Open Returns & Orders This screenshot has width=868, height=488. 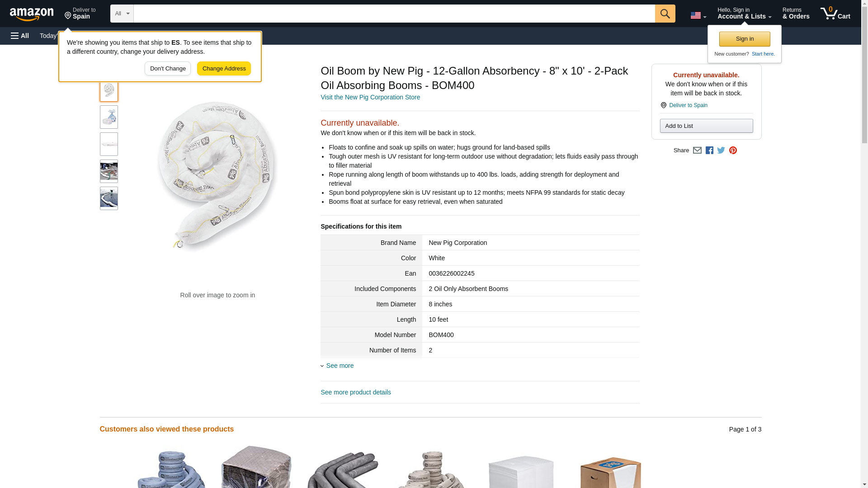796,13
